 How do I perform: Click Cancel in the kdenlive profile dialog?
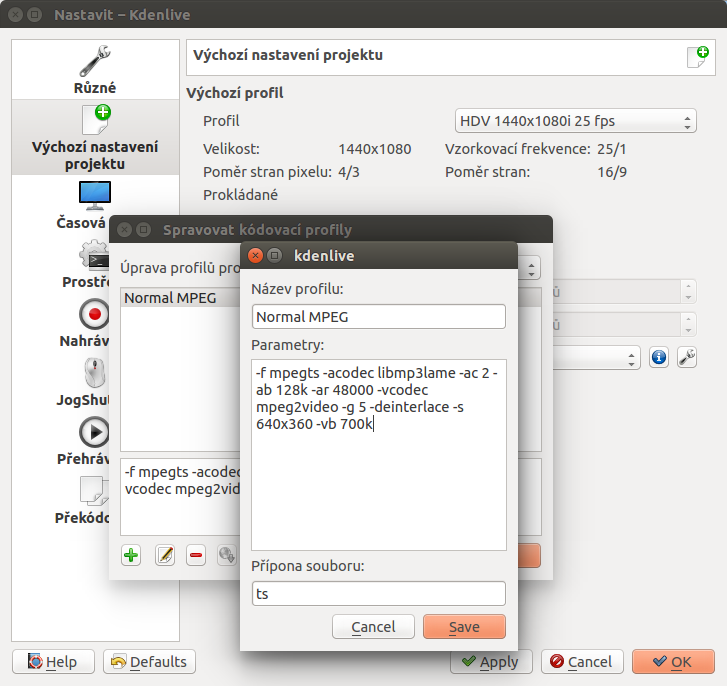(x=373, y=627)
